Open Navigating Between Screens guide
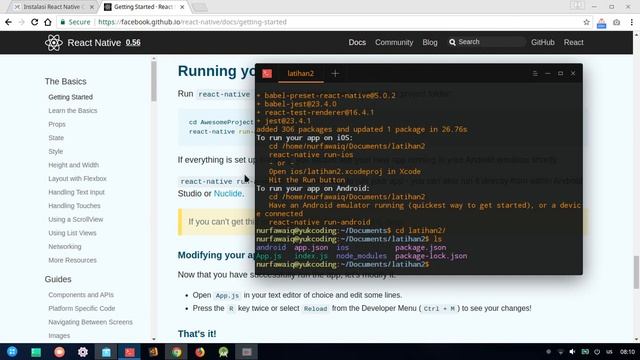Image resolution: width=640 pixels, height=360 pixels. pyautogui.click(x=90, y=322)
